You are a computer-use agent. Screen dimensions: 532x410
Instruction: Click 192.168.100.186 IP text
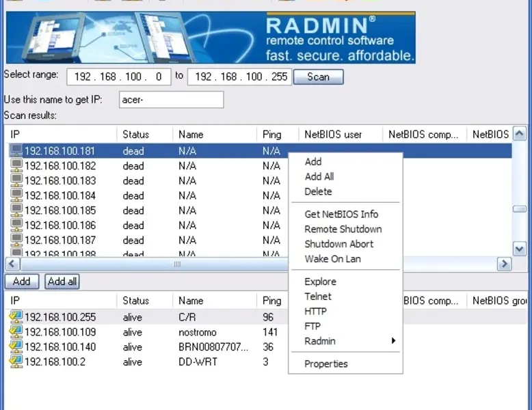[60, 225]
